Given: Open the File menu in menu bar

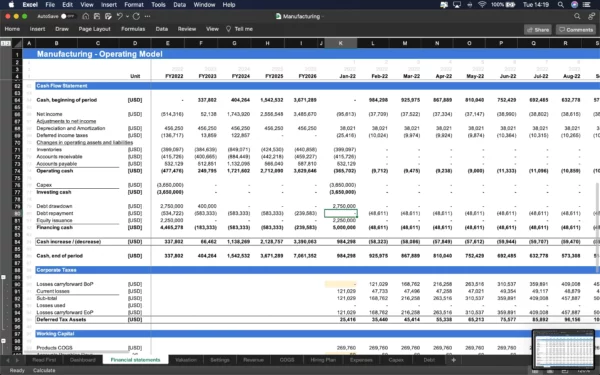Looking at the screenshot, I should 50,5.
